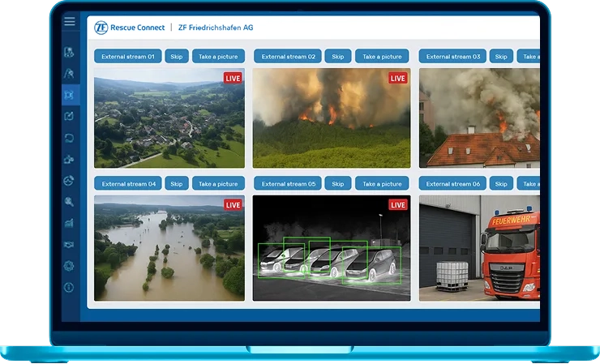This screenshot has height=364, width=600.
Task: Open the forest wildfire live feed thumbnail
Action: 331,119
